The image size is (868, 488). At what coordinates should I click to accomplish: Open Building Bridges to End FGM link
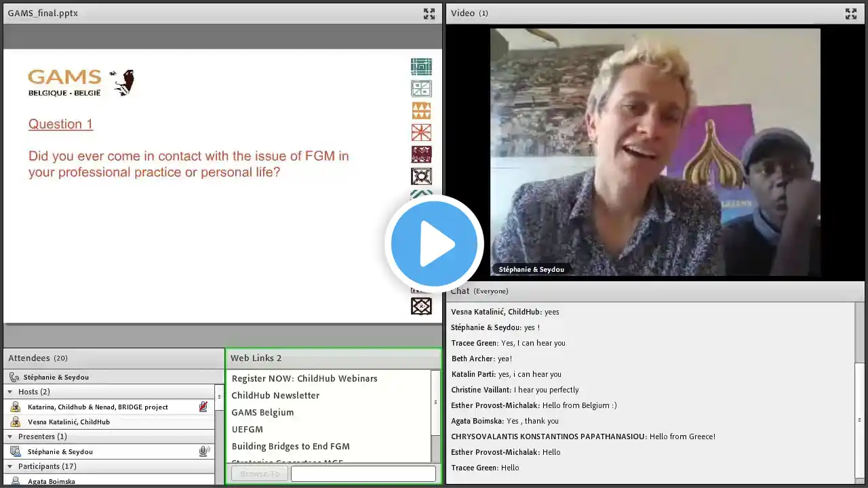(290, 446)
